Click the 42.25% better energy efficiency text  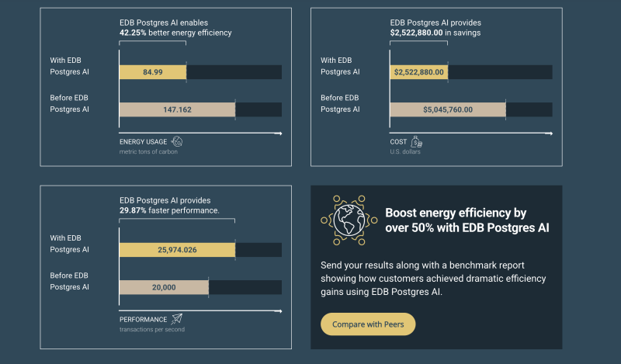click(175, 33)
